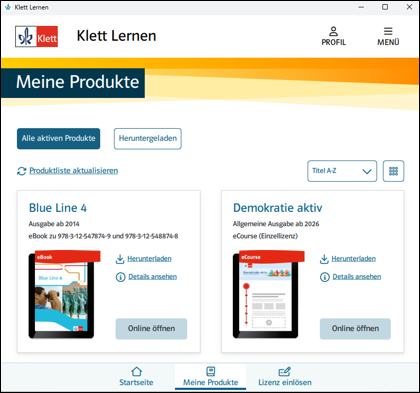Refresh icon next to Produktliste aktualisieren
Screen dimensions: 420x393
tap(22, 171)
